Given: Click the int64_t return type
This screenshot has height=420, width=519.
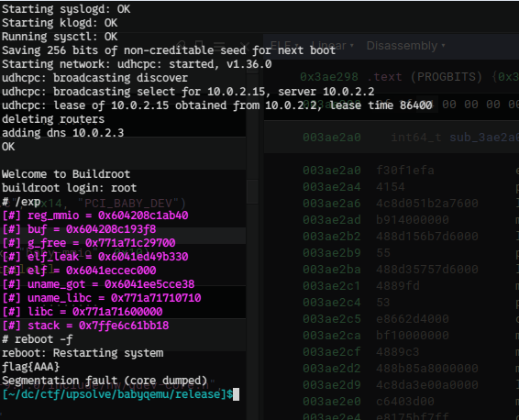Looking at the screenshot, I should click(x=416, y=137).
